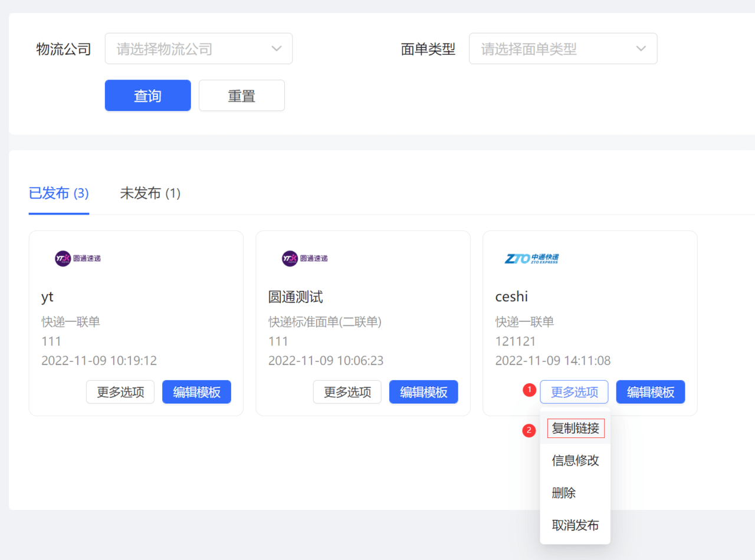The image size is (755, 560).
Task: Click 编辑模板 on the 圆通测试 card
Action: pyautogui.click(x=424, y=392)
